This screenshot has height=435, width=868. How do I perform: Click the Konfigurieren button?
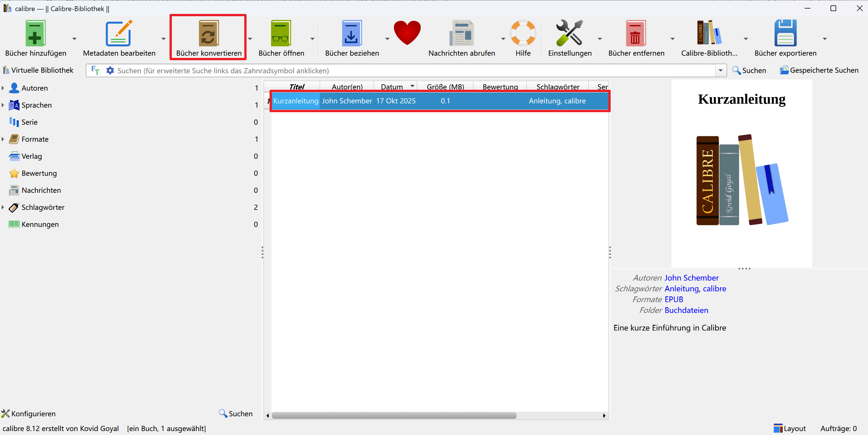click(29, 413)
